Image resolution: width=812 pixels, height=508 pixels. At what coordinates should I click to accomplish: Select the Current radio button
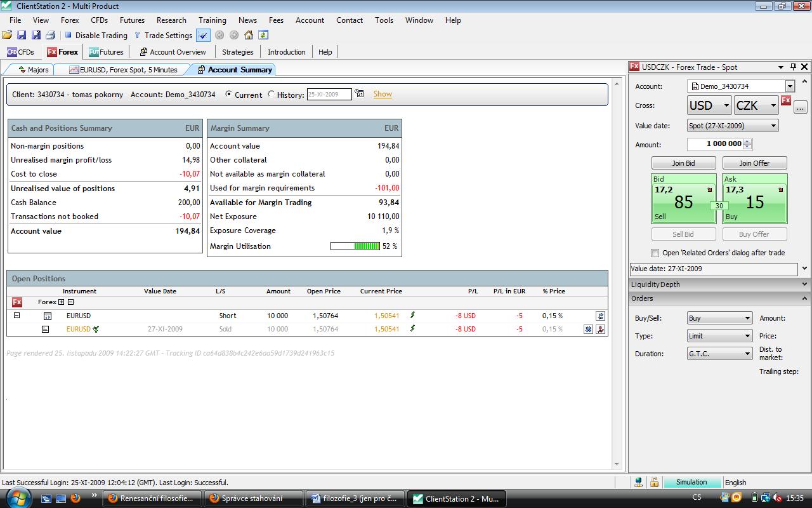click(x=228, y=94)
